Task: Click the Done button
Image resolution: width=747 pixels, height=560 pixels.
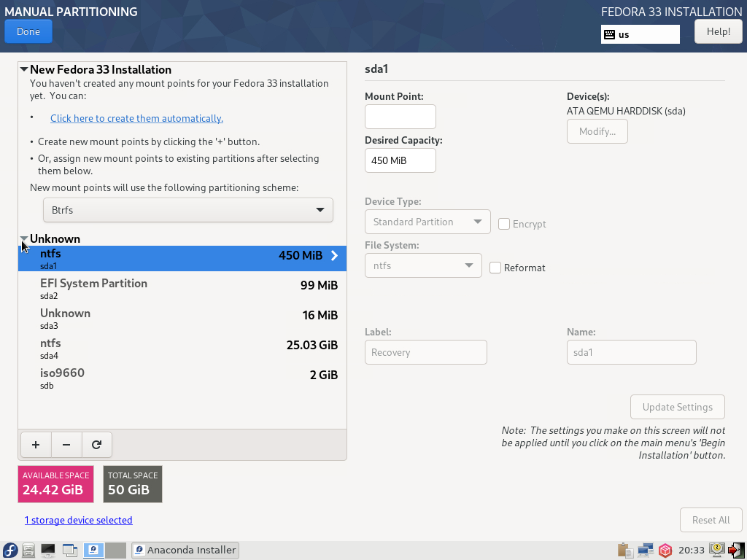Action: [x=28, y=31]
